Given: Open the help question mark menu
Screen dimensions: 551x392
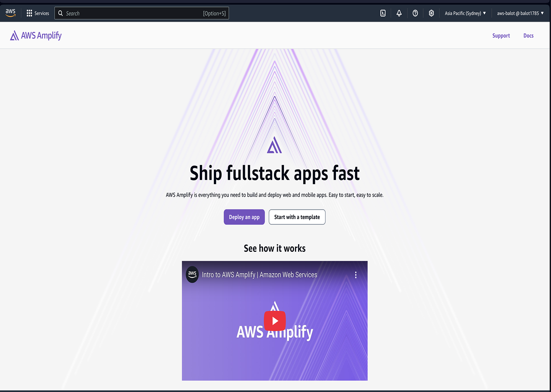Looking at the screenshot, I should tap(415, 13).
